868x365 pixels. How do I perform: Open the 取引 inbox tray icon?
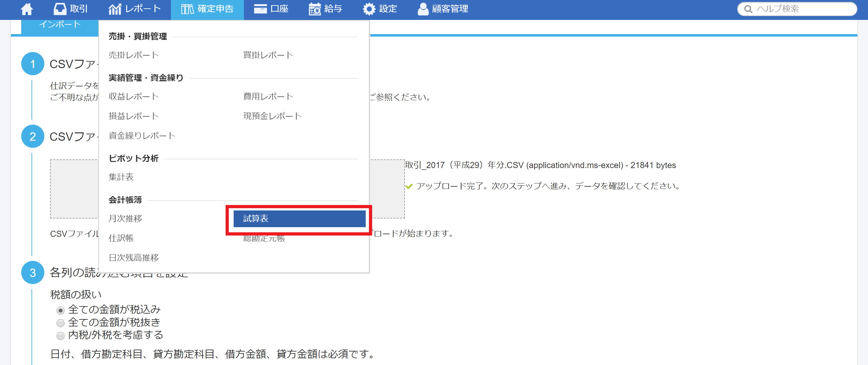coord(60,9)
